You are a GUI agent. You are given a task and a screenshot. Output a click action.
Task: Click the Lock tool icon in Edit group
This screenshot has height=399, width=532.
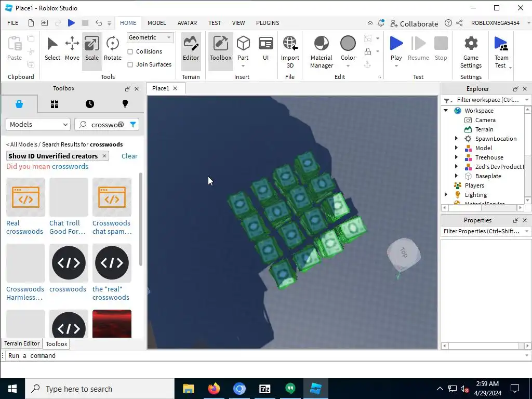[367, 51]
